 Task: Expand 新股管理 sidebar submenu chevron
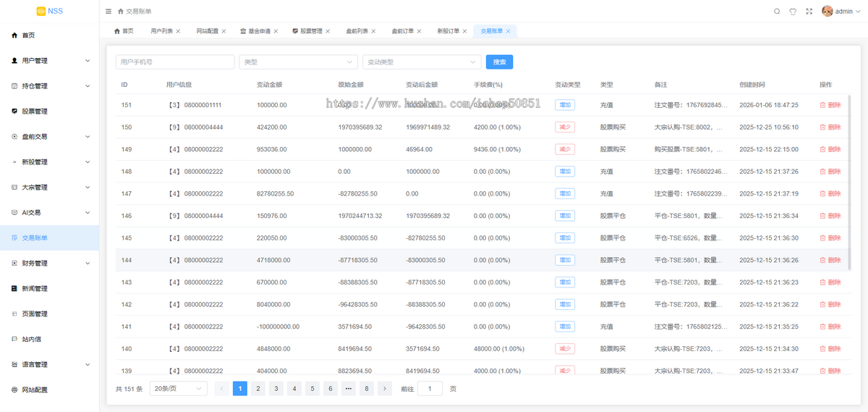pyautogui.click(x=88, y=162)
